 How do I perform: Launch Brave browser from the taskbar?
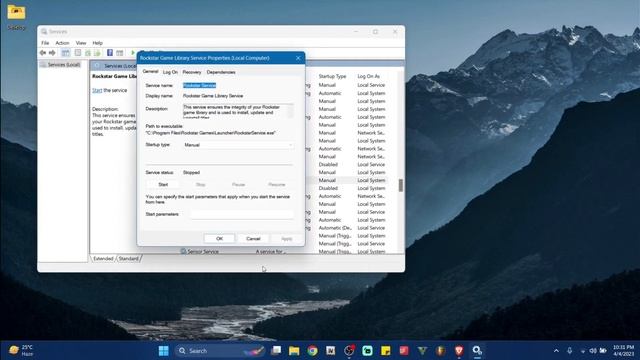pos(459,351)
